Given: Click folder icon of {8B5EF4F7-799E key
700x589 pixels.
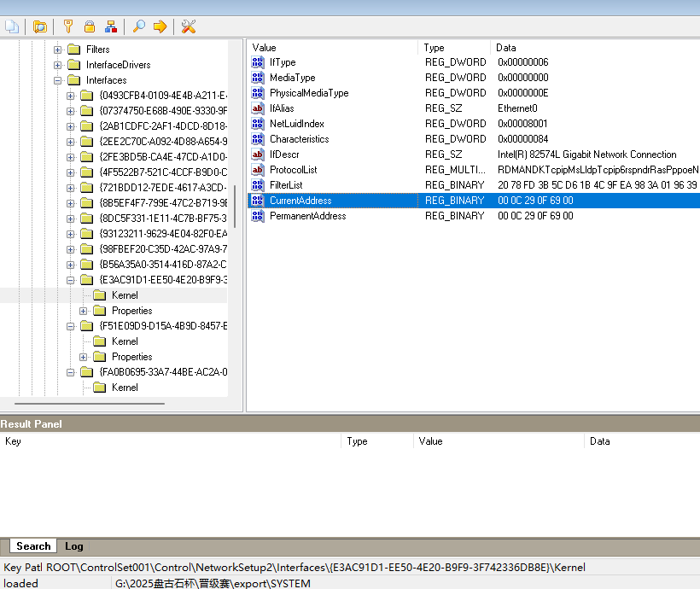Looking at the screenshot, I should click(86, 203).
